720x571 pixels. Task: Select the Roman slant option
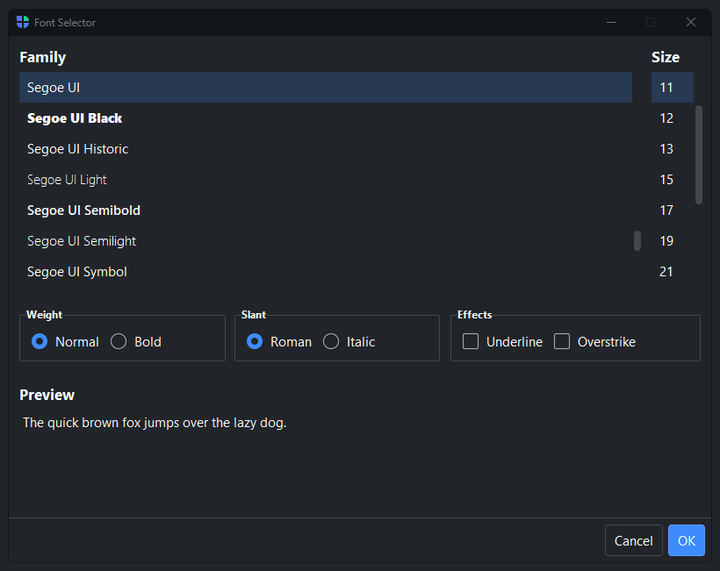coord(254,341)
